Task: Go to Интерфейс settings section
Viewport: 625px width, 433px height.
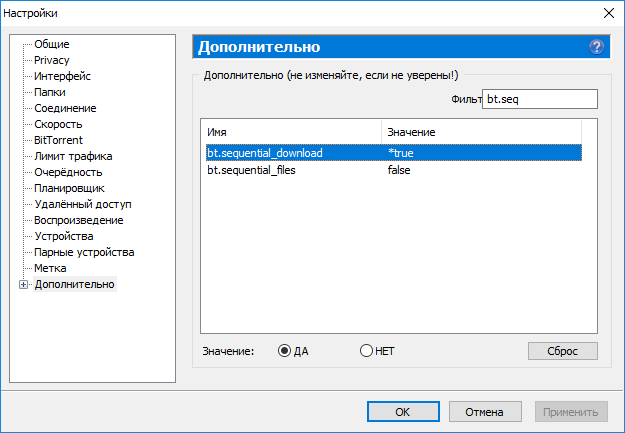Action: [x=62, y=76]
